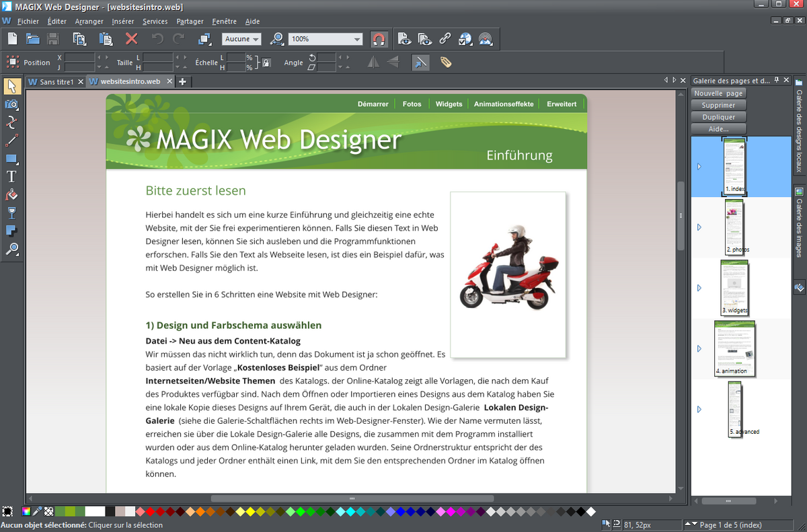
Task: Expand the 3. widgets page triangle
Action: 699,288
